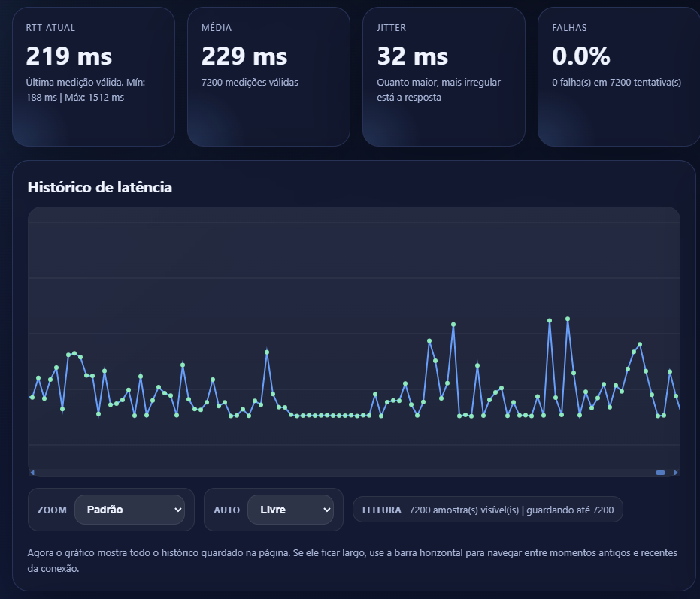Click the 219 ms current RTT value
The height and width of the screenshot is (599, 700).
69,56
